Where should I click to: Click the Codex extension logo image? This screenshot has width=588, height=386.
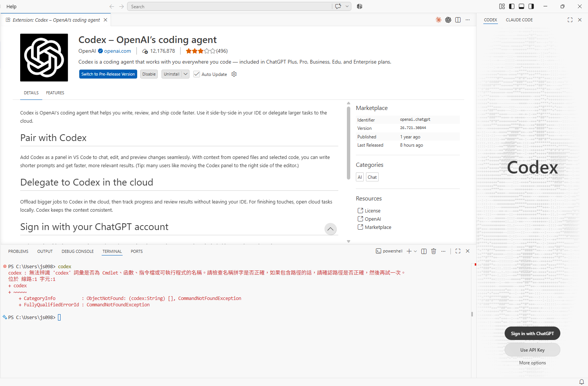coord(44,58)
